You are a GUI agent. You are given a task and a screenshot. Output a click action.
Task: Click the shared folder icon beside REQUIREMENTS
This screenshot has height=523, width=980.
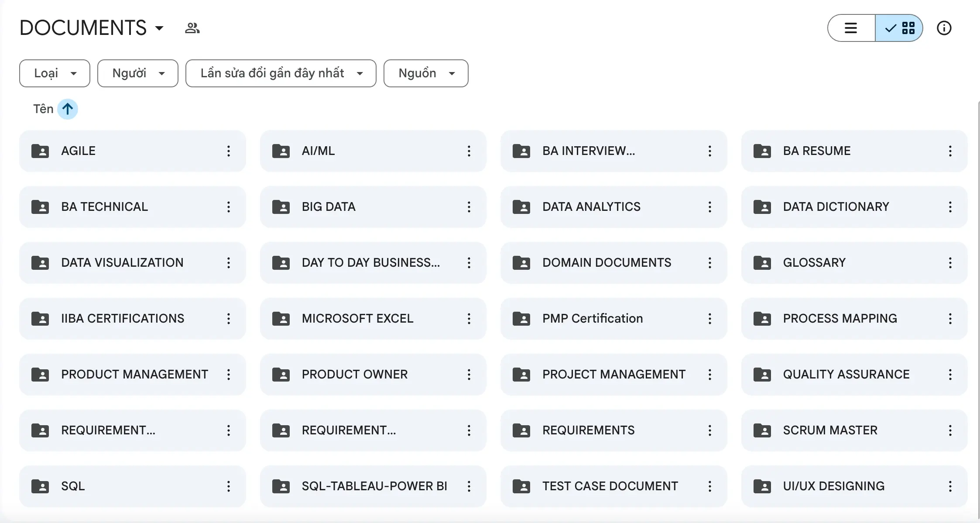521,430
